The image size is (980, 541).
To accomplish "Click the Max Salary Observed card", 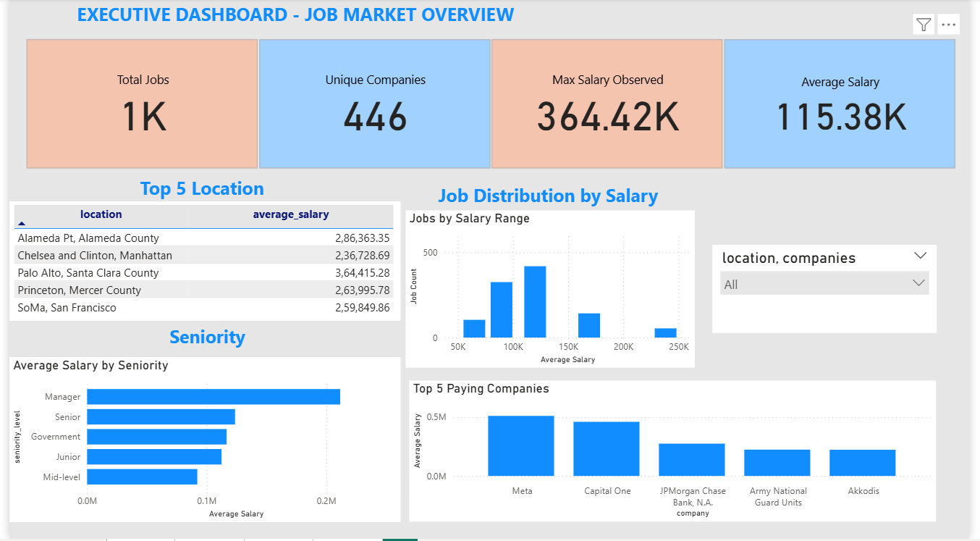I will pyautogui.click(x=607, y=104).
